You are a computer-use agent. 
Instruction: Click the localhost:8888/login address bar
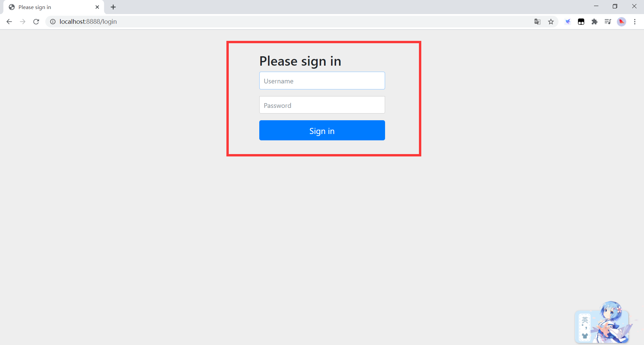[x=88, y=22]
